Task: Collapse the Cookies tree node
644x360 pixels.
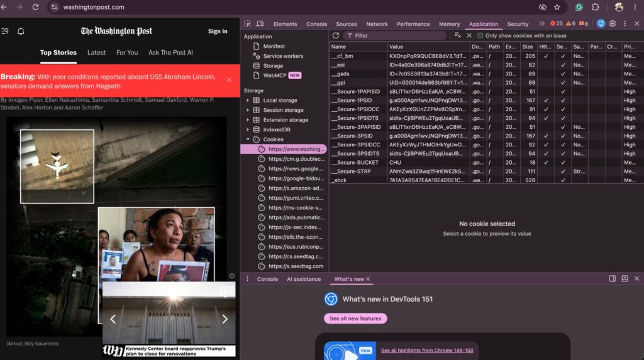Action: click(248, 139)
